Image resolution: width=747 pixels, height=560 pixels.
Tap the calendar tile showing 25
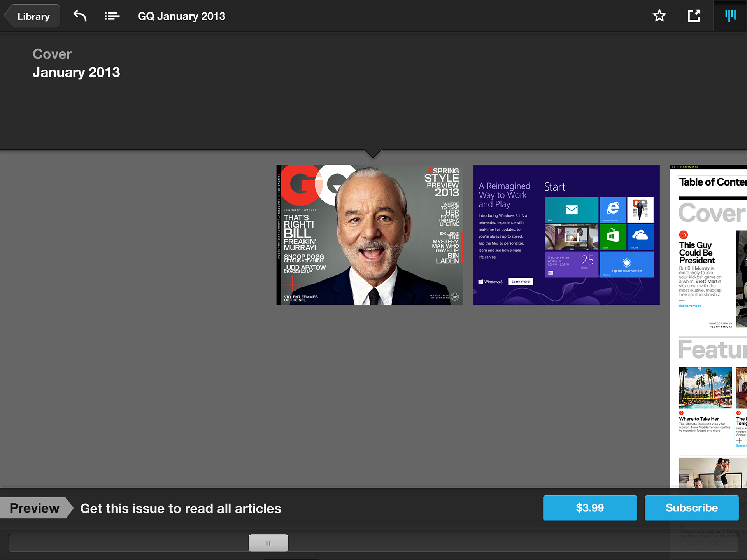pos(572,264)
